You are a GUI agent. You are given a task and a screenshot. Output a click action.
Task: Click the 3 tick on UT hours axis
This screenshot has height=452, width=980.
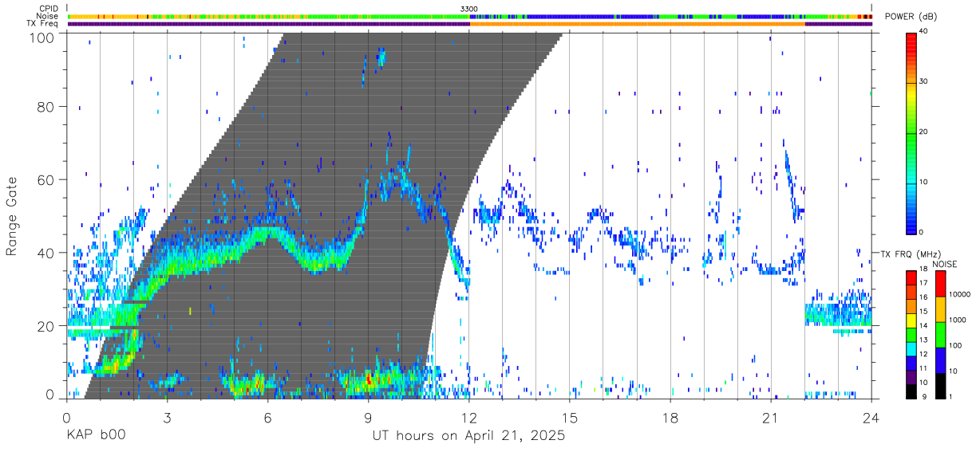pyautogui.click(x=168, y=419)
